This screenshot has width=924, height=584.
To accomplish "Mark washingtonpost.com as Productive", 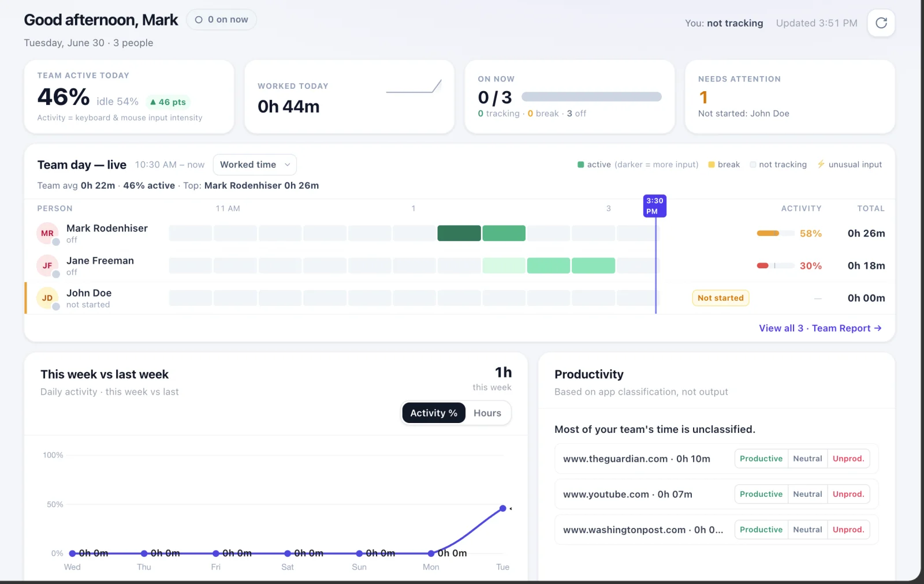I will coord(761,530).
